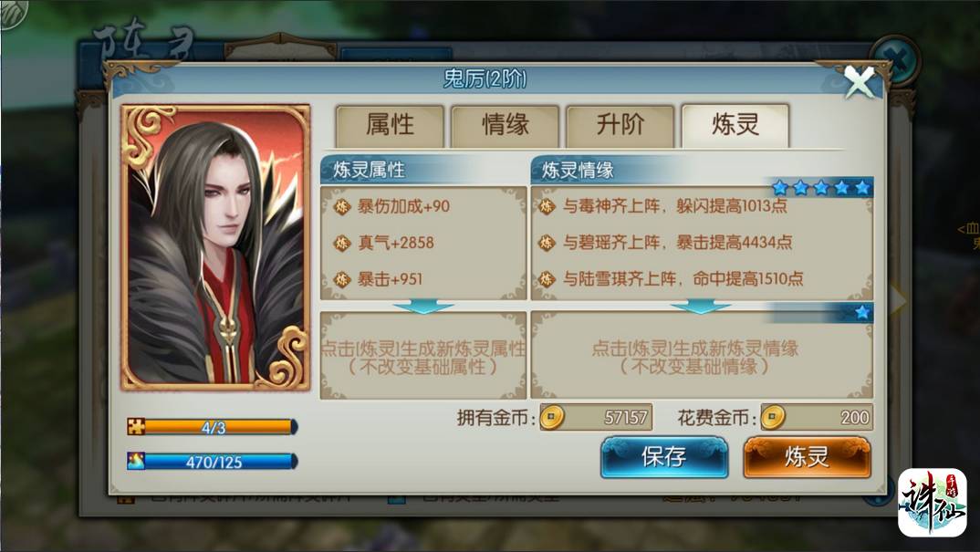Click the 炼 icon next to 暴伤加成+90
Viewport: 980px width, 552px height.
(x=342, y=207)
